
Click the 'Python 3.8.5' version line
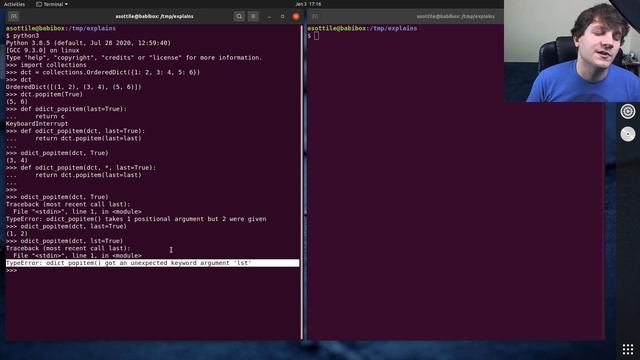coord(88,43)
